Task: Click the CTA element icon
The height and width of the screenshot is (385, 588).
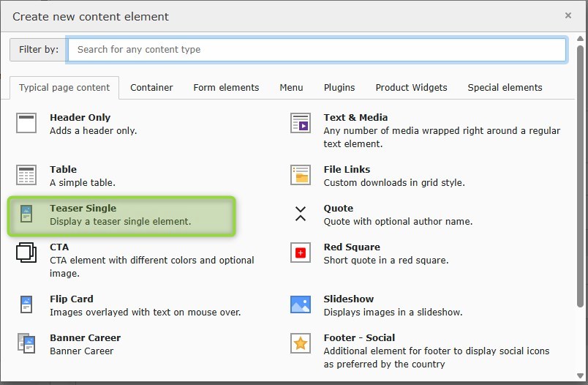Action: (26, 253)
